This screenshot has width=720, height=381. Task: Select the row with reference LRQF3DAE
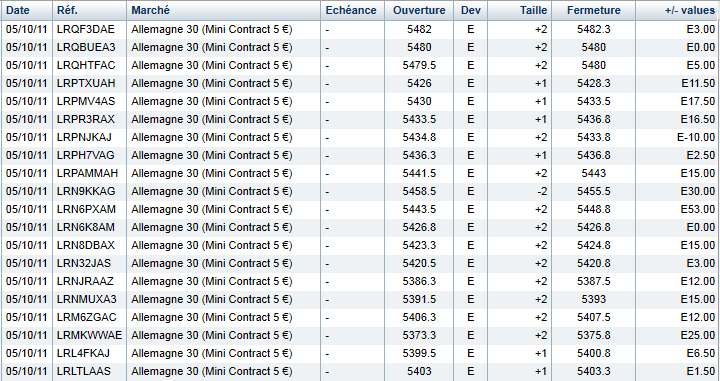click(360, 29)
